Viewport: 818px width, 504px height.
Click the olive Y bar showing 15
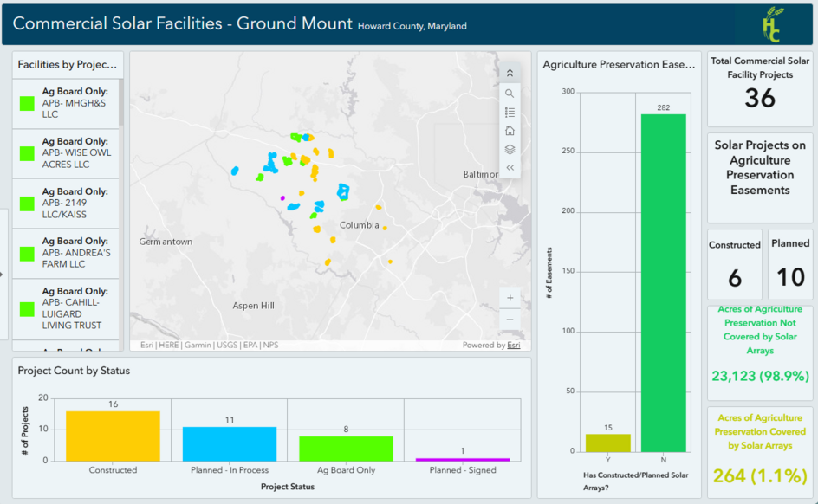tap(607, 443)
